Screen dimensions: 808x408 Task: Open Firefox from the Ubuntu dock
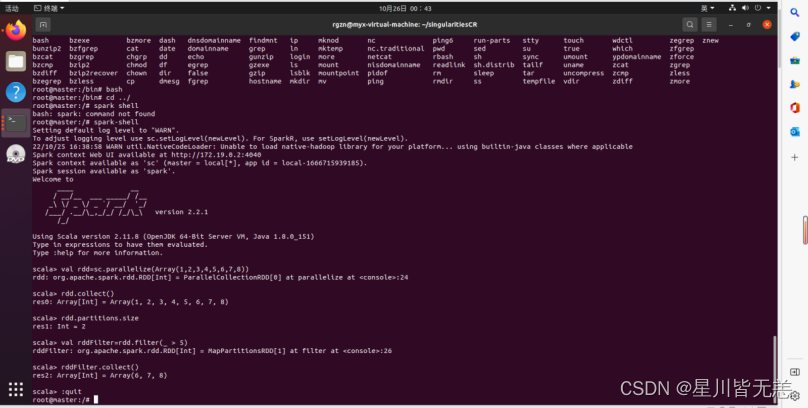16,30
